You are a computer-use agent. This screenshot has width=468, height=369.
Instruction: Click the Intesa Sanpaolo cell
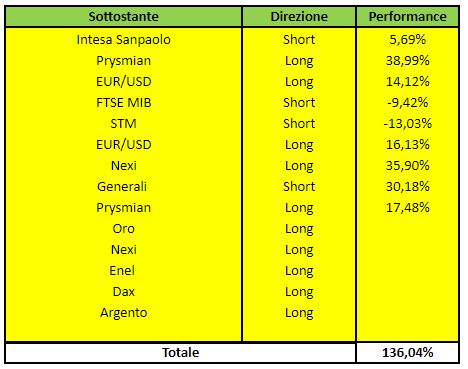pyautogui.click(x=123, y=40)
